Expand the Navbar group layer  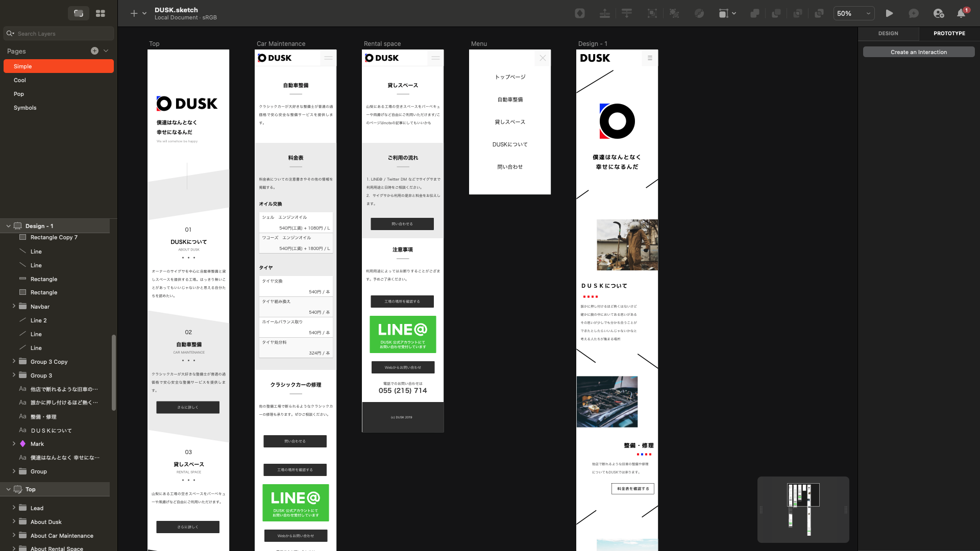coord(14,306)
